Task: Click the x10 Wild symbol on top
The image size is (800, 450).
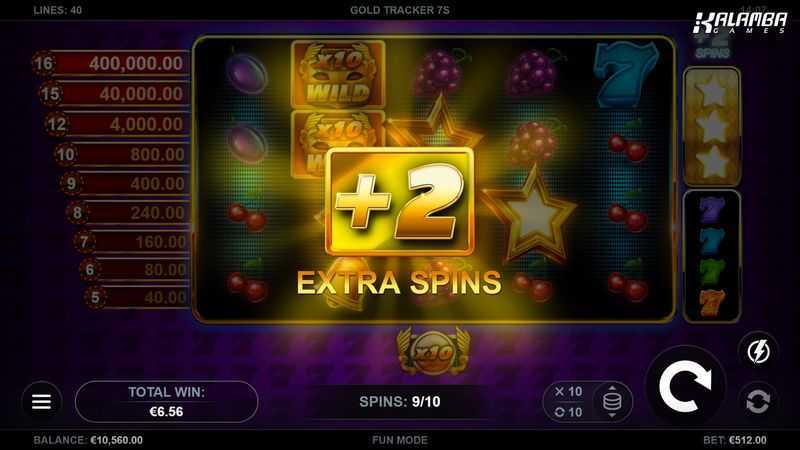Action: [x=338, y=74]
